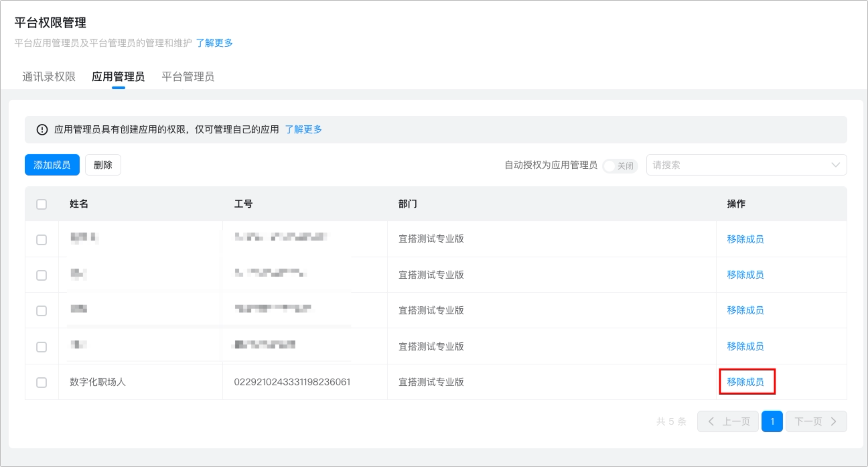
Task: Switch to the 平台管理员 tab
Action: [x=188, y=76]
